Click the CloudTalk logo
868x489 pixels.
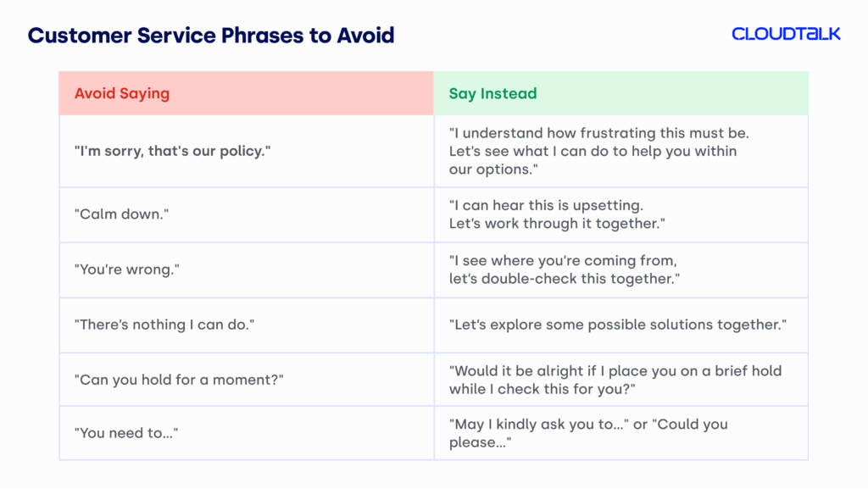click(786, 34)
